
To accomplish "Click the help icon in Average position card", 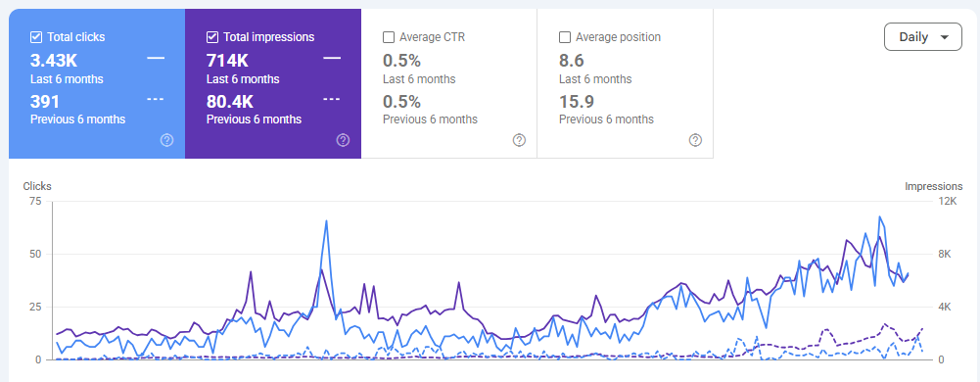I will click(696, 140).
